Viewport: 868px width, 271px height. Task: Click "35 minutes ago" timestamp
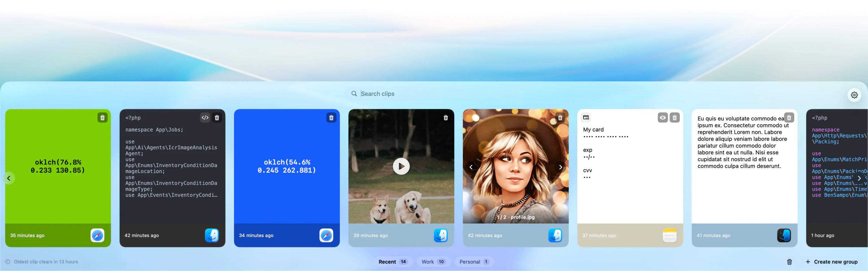27,236
